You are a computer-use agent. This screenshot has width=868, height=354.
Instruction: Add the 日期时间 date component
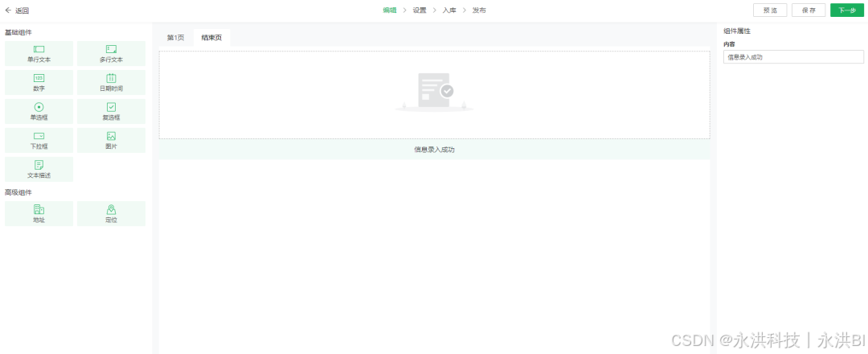point(111,83)
